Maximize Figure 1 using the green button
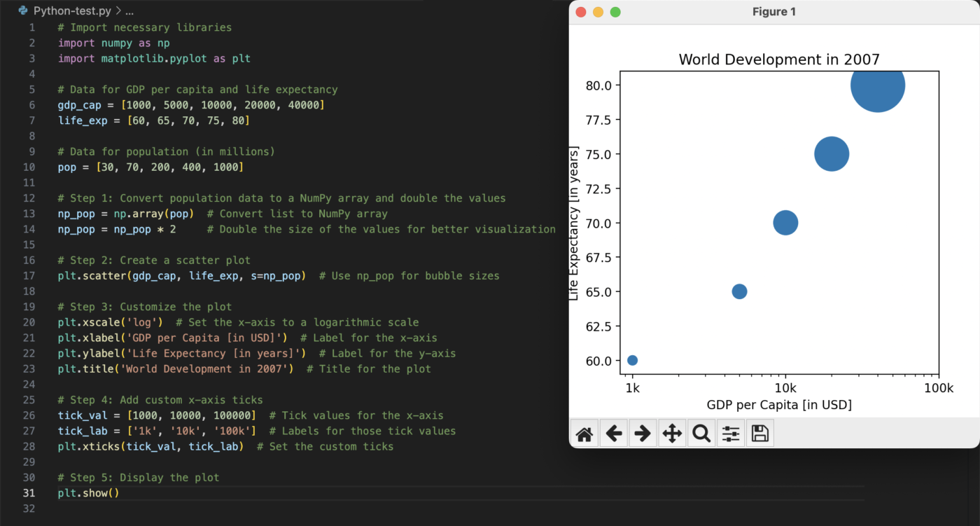This screenshot has height=526, width=980. pos(615,12)
